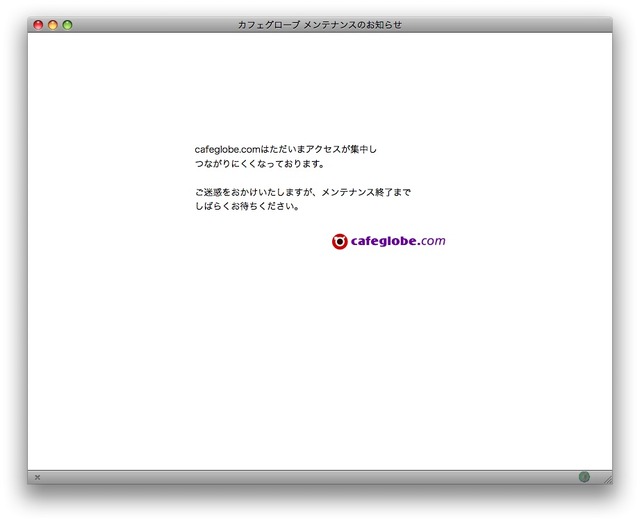Click the line しばらくお待ちください。
The width and height of the screenshot is (640, 522).
(x=248, y=208)
